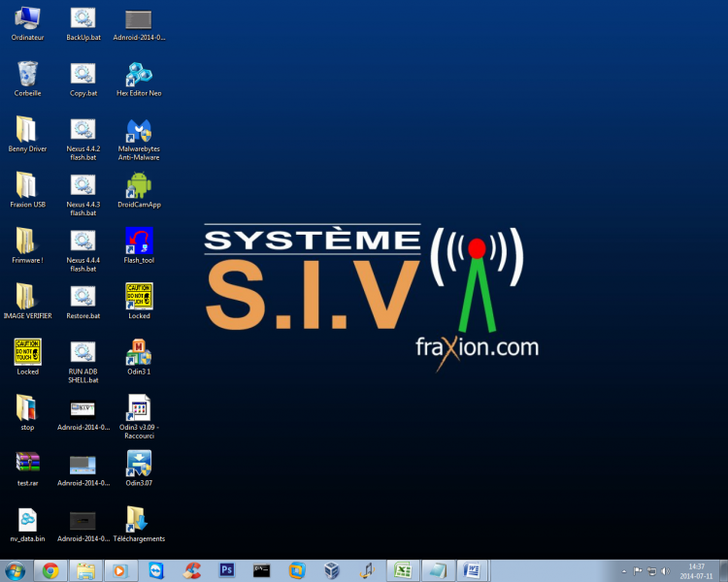The width and height of the screenshot is (728, 582).
Task: Select the Nexus 4.4.3 flash.bat file
Action: tap(83, 195)
